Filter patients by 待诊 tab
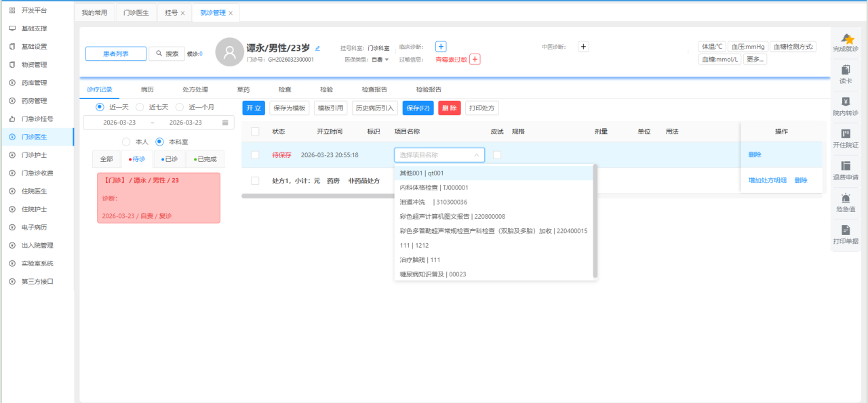 (x=137, y=159)
